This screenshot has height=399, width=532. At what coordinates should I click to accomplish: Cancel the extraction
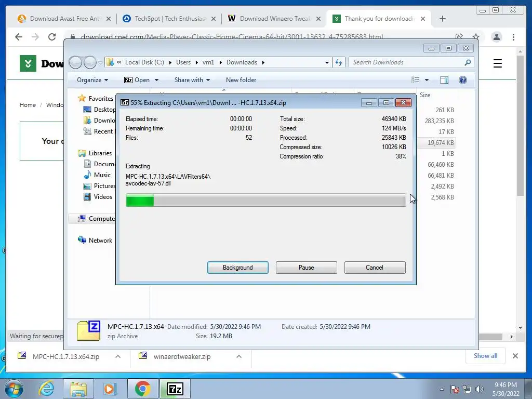(x=375, y=268)
